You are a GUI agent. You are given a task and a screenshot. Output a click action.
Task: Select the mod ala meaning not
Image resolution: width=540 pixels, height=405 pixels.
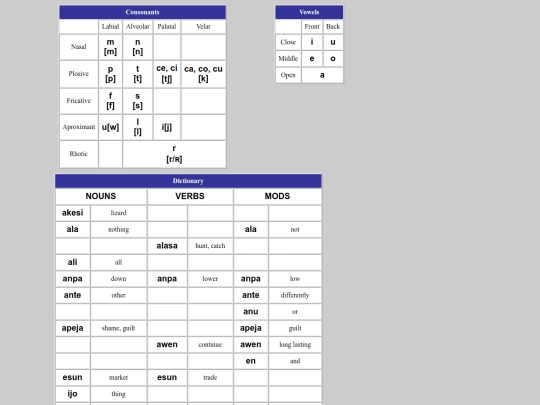coord(251,229)
